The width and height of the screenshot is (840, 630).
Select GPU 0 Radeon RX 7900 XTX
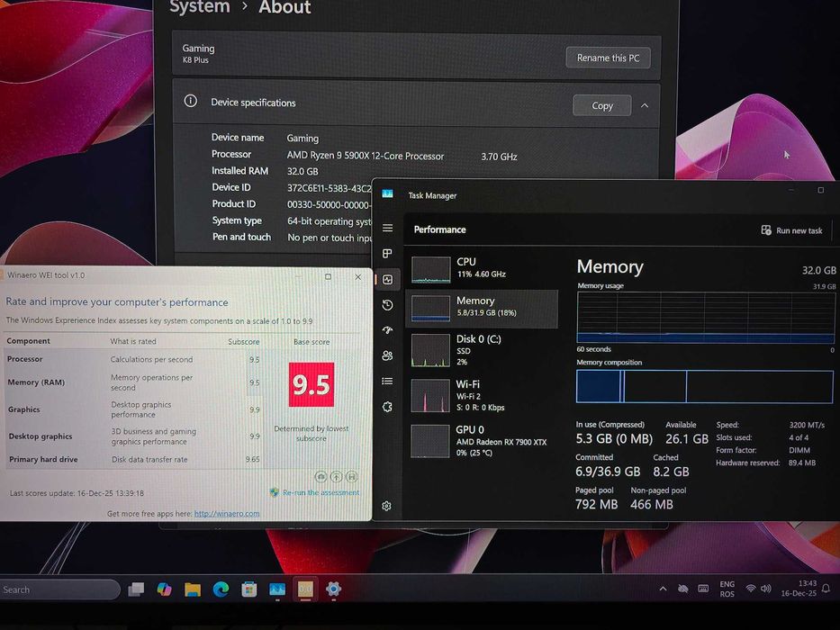483,441
